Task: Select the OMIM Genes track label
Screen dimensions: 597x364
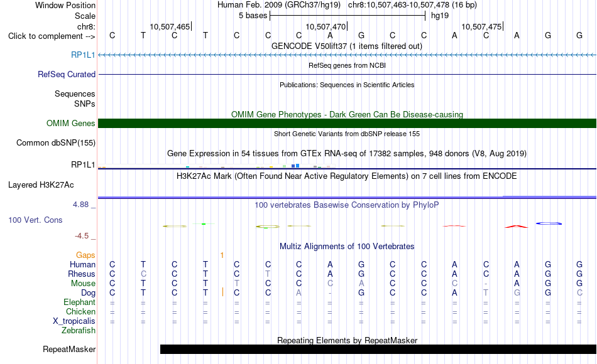Action: (71, 123)
